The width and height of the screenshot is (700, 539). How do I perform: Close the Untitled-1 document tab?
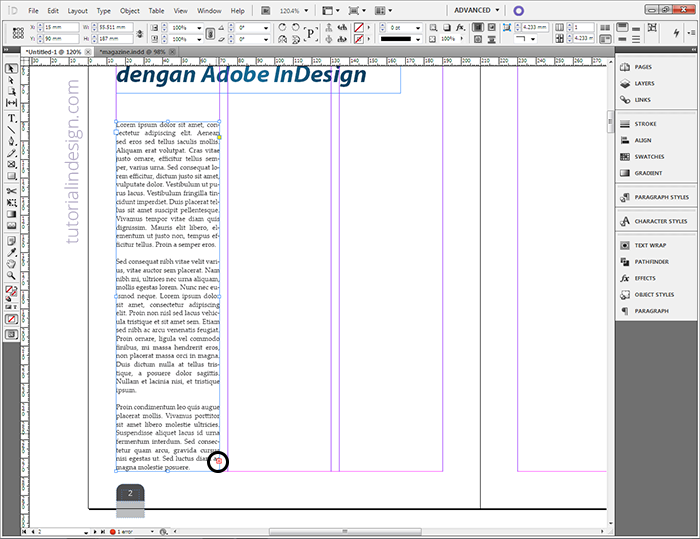[x=88, y=52]
